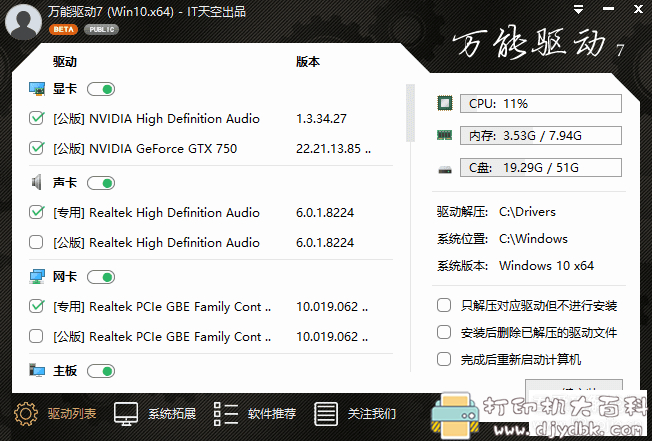Click version 10.019.062 of [公版] Realtek PCIe

[x=332, y=337]
